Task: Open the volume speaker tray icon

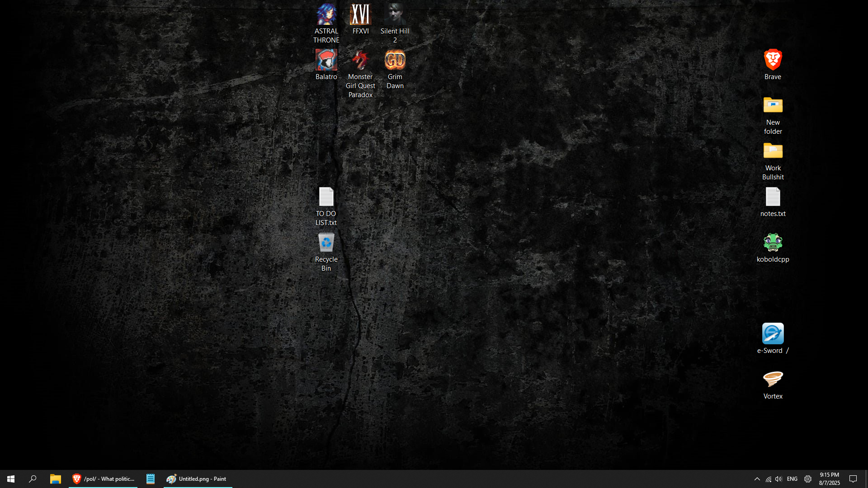Action: point(778,479)
